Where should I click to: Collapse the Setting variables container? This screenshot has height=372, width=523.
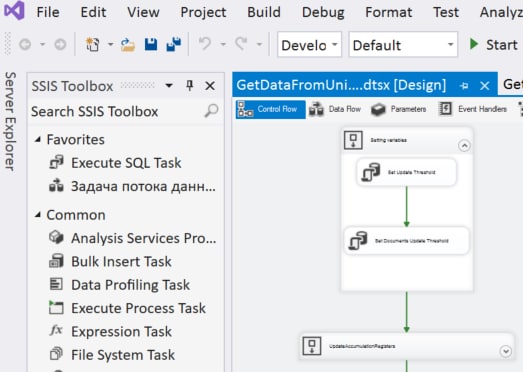coord(464,145)
